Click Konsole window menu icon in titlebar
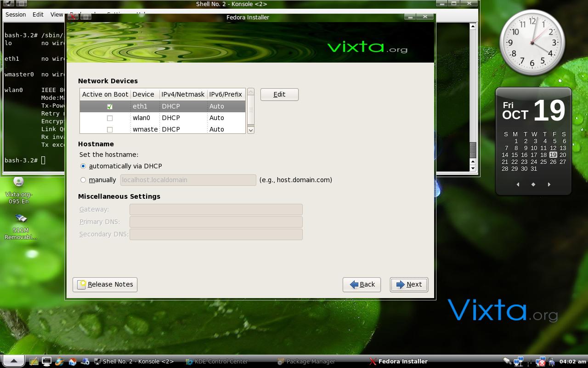The image size is (588, 368). pos(8,4)
